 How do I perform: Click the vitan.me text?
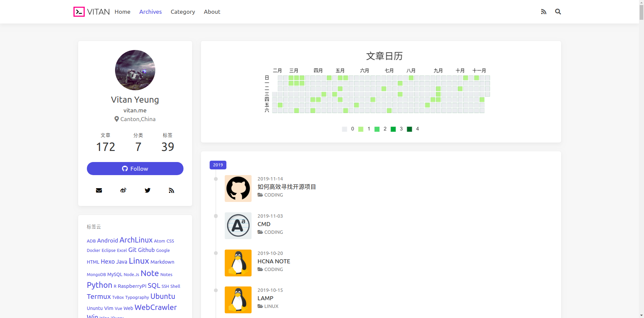tap(135, 110)
